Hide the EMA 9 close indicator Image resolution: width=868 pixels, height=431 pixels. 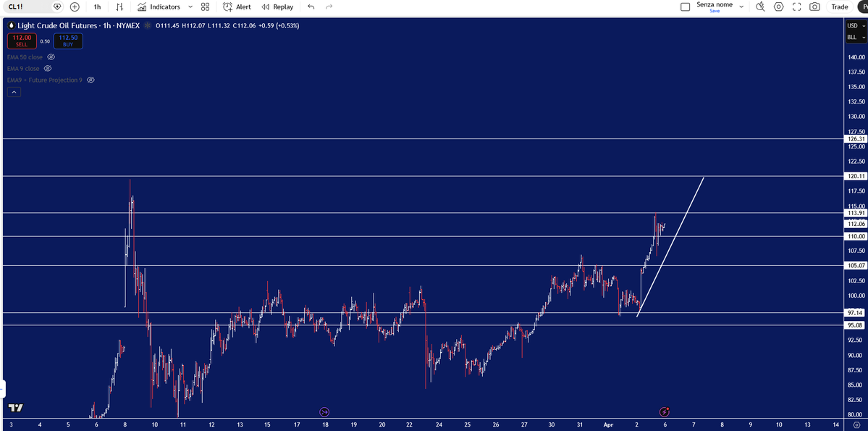[47, 68]
